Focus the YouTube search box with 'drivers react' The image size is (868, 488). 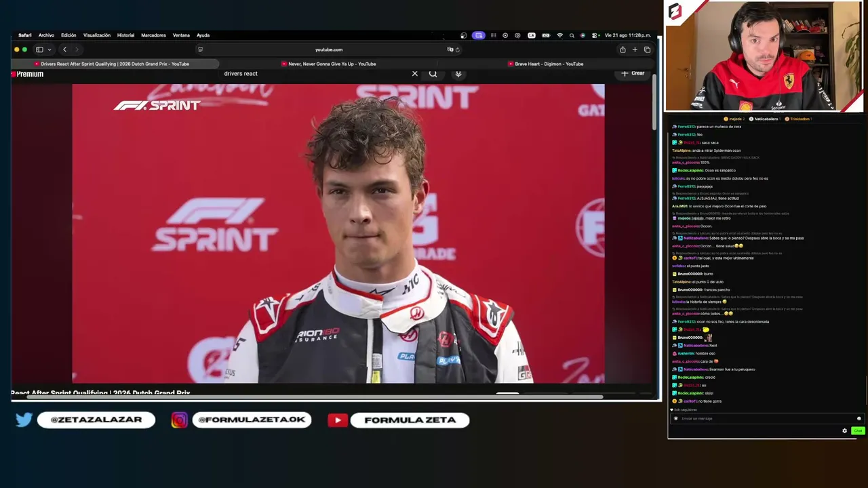(315, 74)
